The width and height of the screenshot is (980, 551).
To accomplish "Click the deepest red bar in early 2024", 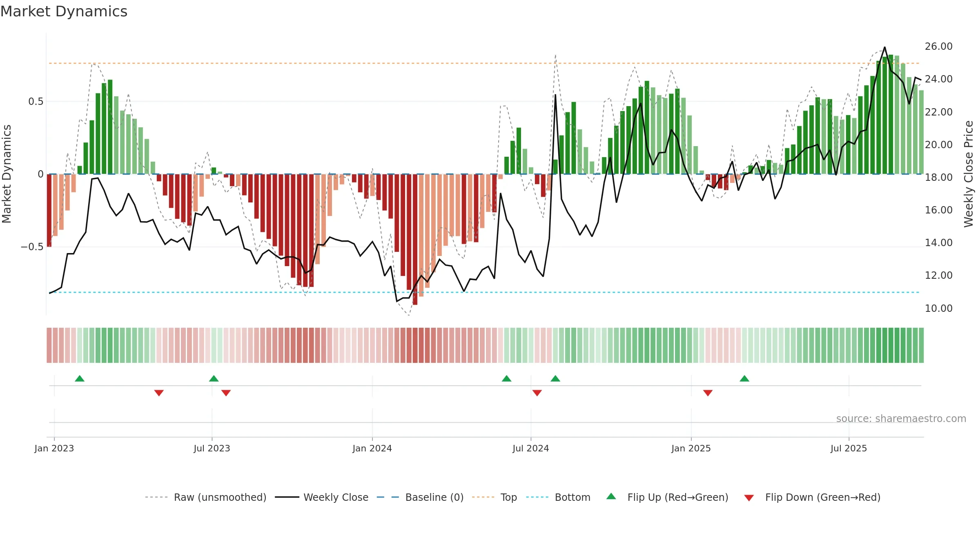I will coord(415,240).
